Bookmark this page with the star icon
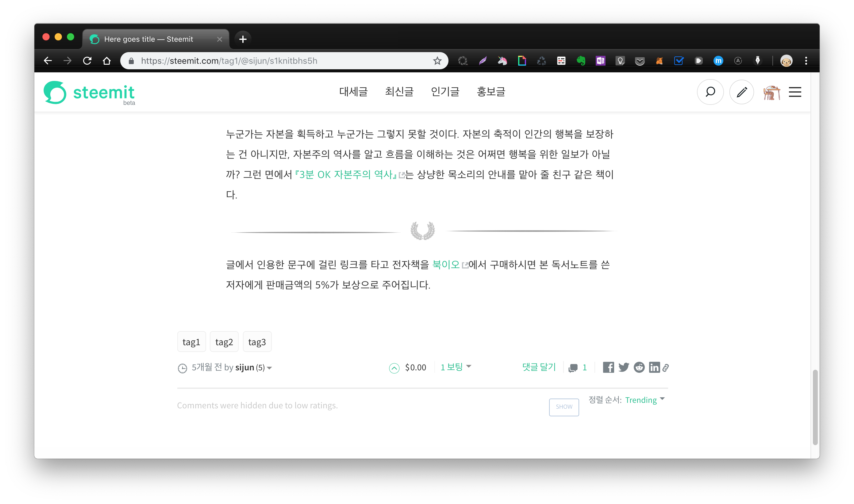Viewport: 854px width, 504px height. (x=437, y=61)
